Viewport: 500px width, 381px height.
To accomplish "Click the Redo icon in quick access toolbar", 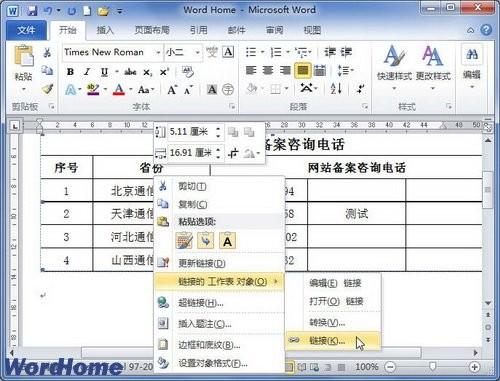I will click(x=72, y=11).
